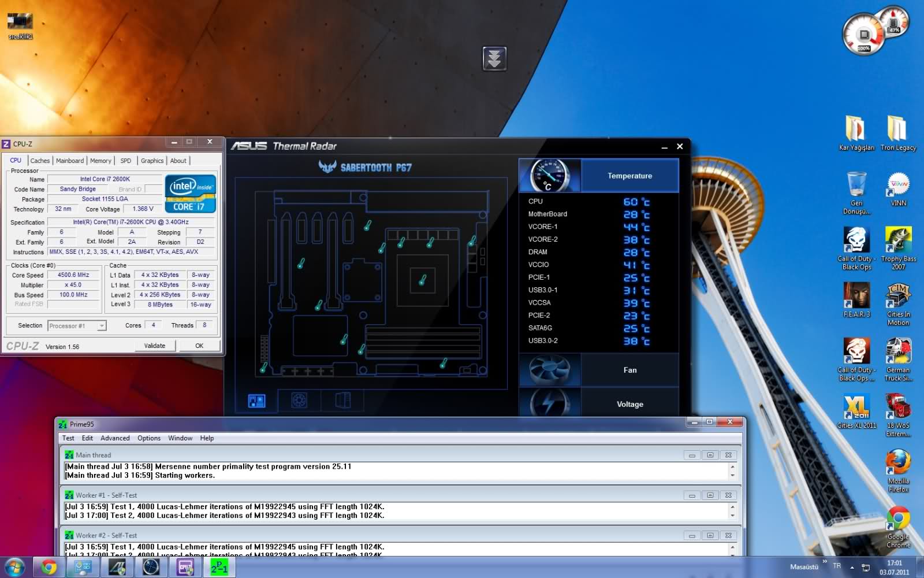The width and height of the screenshot is (924, 578).
Task: Open the Tron Legacy folder on desktop
Action: tap(898, 133)
